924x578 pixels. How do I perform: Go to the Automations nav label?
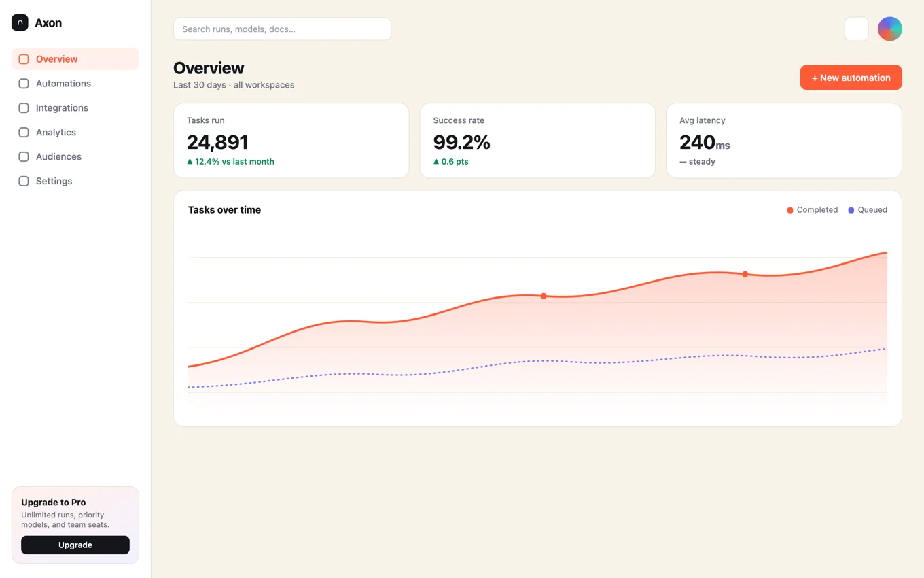[63, 84]
